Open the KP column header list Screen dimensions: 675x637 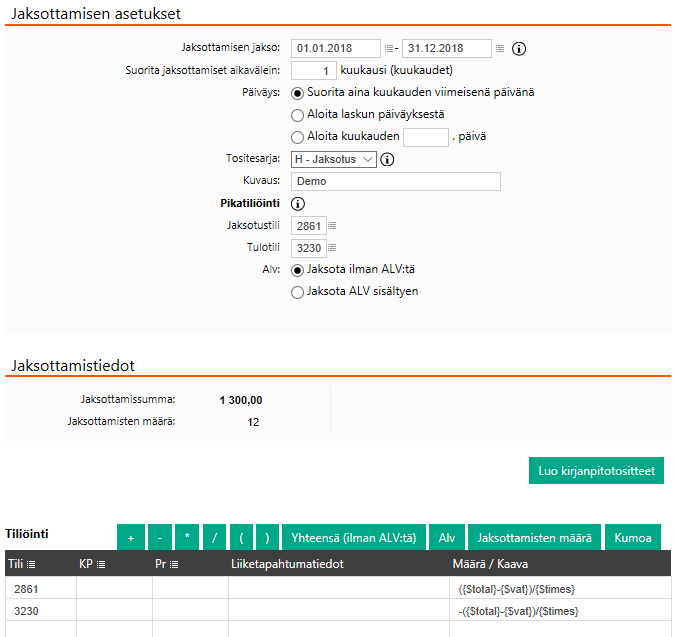pos(100,564)
